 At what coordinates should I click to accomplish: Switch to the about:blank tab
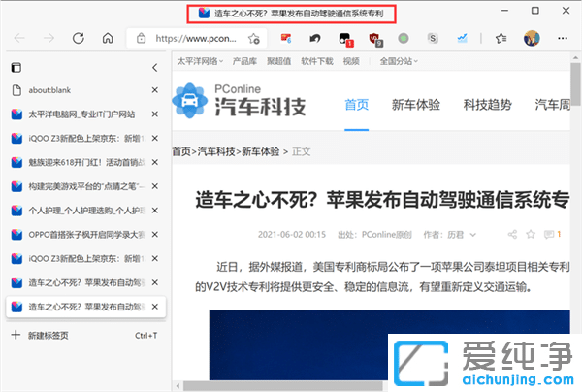(x=85, y=90)
